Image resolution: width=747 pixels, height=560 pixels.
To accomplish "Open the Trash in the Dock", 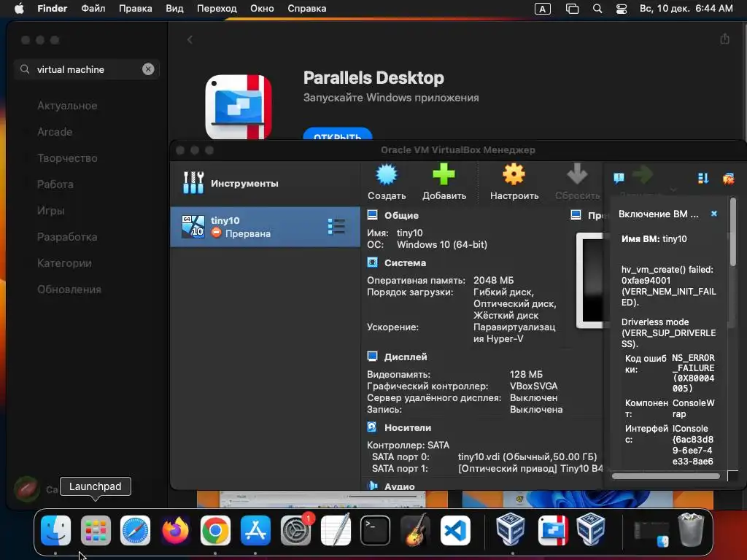I will pyautogui.click(x=692, y=529).
